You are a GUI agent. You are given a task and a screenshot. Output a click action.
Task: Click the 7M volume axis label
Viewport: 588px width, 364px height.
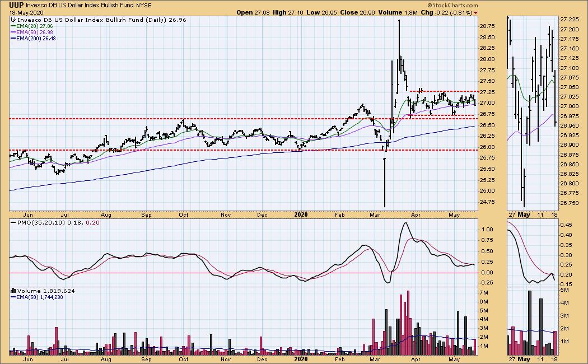click(484, 293)
